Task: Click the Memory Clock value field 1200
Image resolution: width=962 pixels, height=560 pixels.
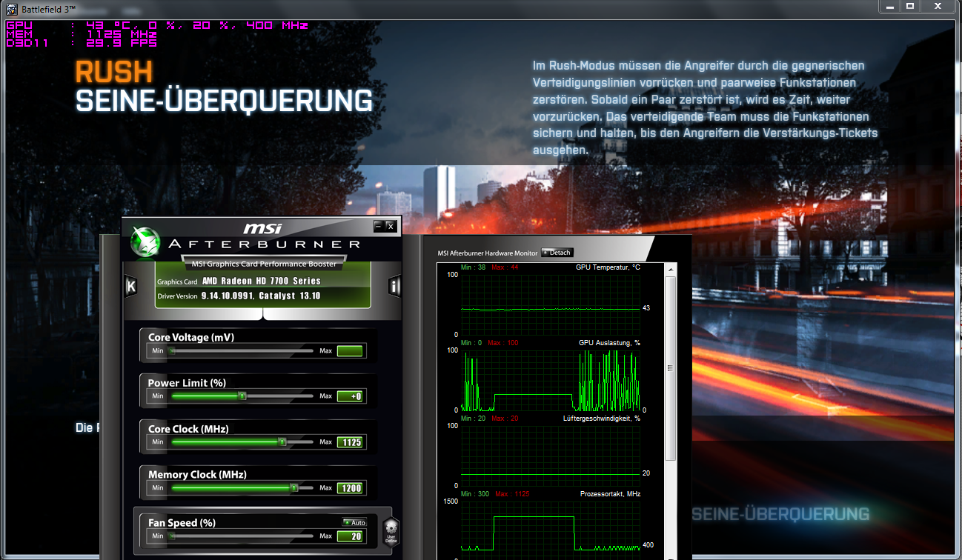Action: pyautogui.click(x=350, y=488)
